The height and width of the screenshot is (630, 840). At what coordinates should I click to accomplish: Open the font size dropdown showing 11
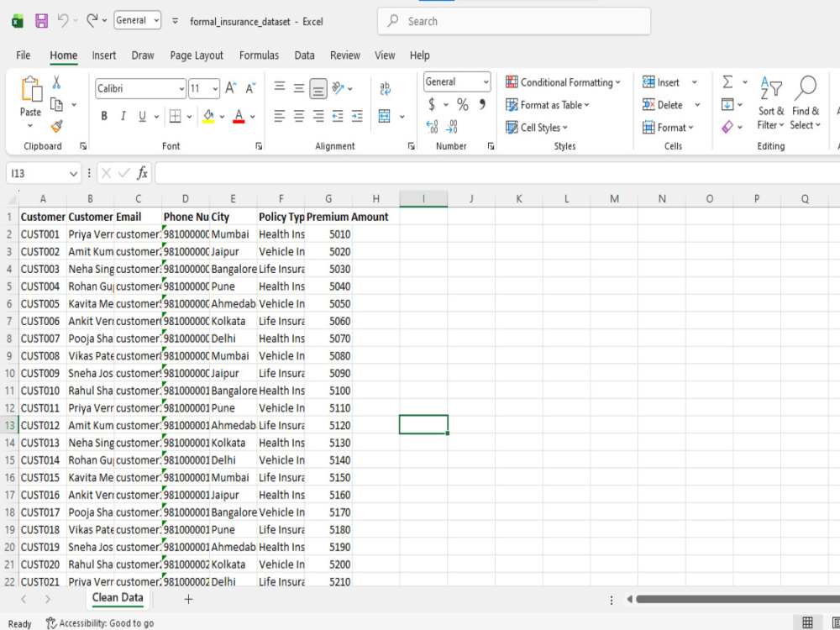[215, 89]
